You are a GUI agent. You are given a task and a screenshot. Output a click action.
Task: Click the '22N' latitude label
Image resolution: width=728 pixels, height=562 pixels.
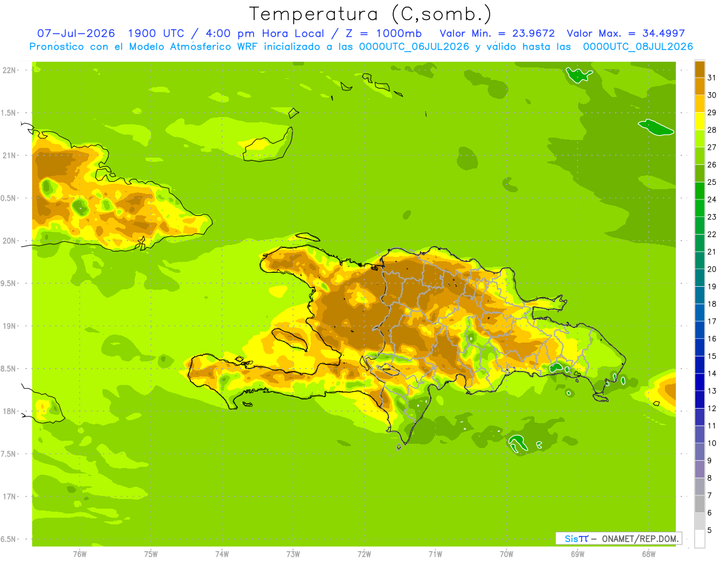(10, 70)
